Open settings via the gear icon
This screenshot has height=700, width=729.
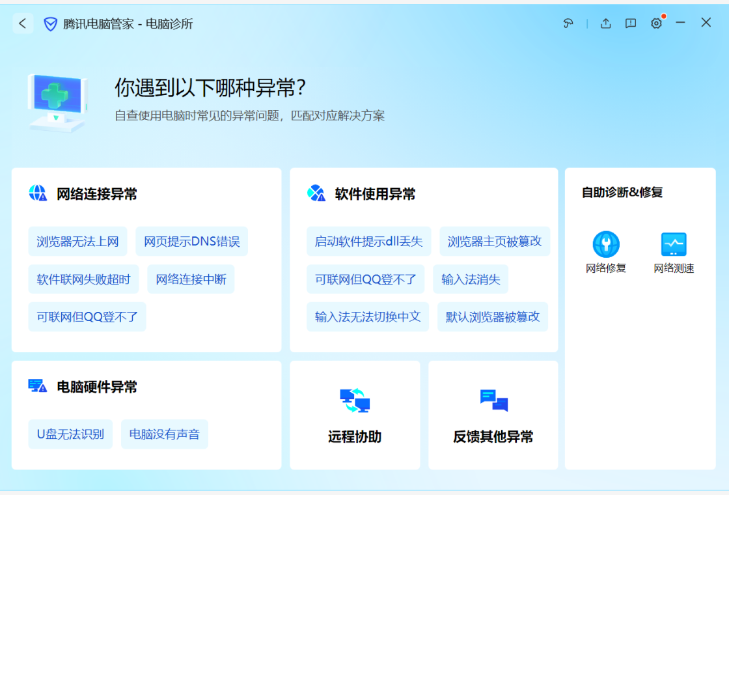click(656, 23)
